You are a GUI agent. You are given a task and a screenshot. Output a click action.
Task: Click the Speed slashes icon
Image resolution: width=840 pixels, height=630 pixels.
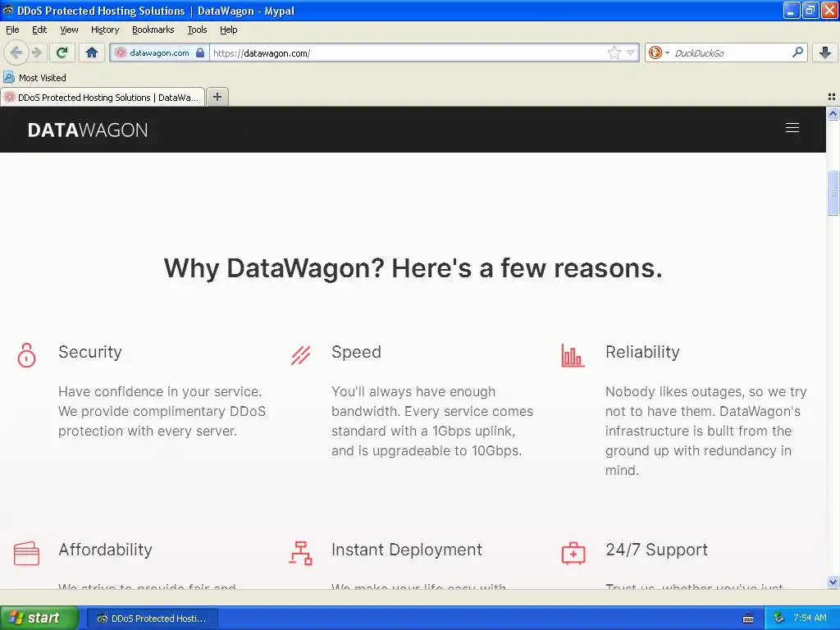[300, 355]
